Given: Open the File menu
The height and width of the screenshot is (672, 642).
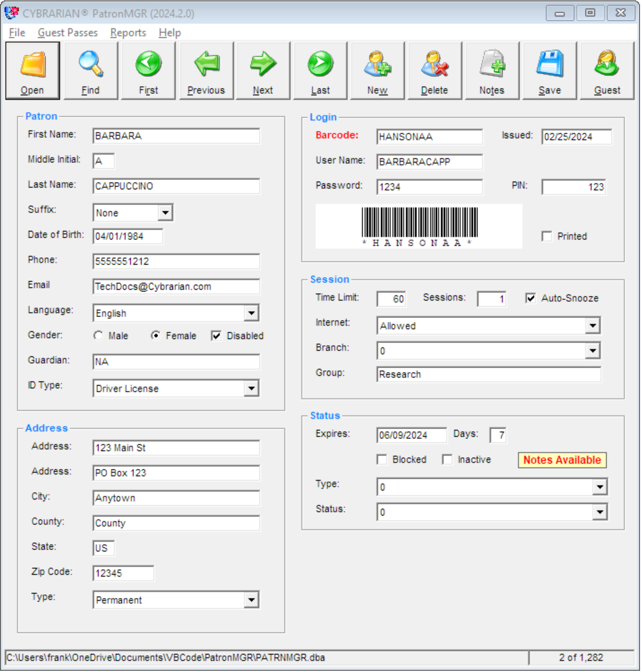Looking at the screenshot, I should click(17, 33).
